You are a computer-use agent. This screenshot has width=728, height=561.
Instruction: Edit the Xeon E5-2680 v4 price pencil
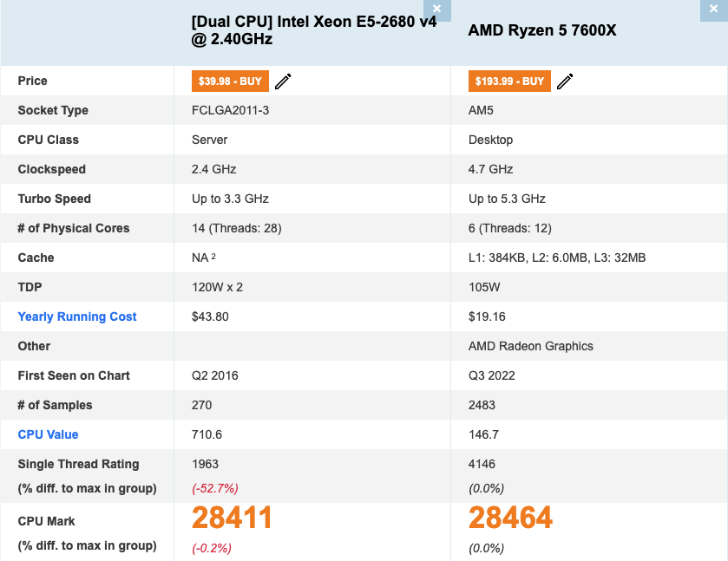283,82
